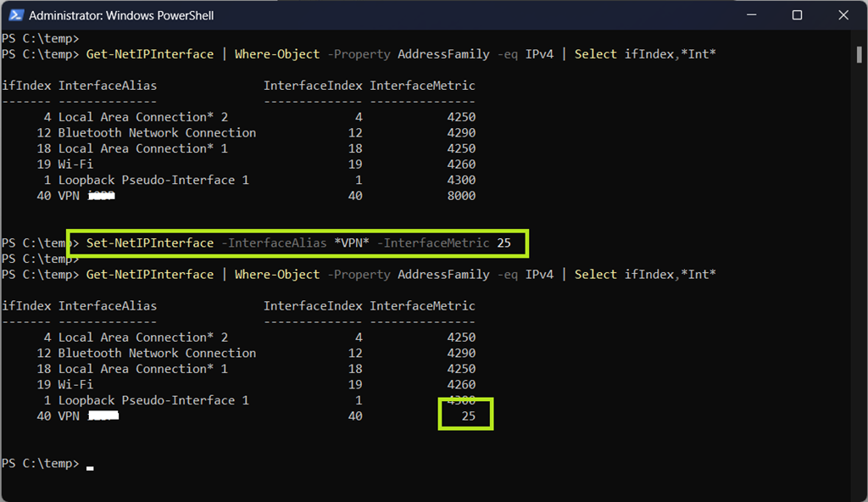Minimize the PowerShell window
Viewport: 868px width, 502px height.
point(757,15)
